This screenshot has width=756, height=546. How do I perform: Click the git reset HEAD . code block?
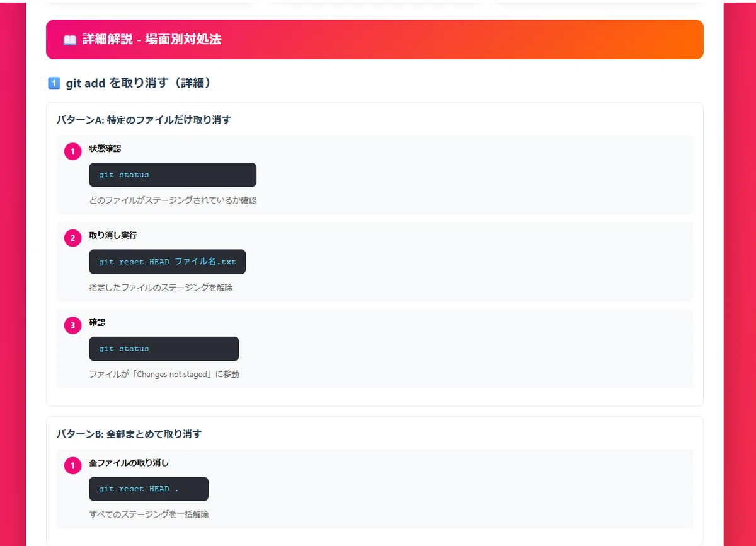point(149,489)
